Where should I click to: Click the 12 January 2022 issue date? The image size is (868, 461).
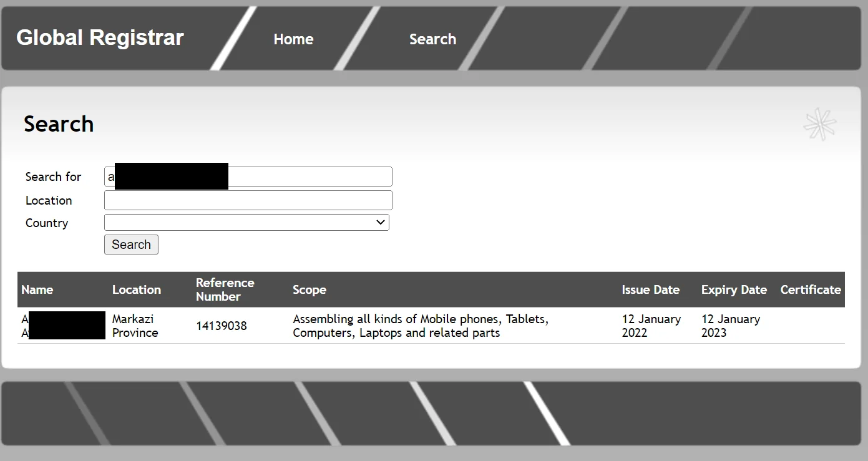[651, 326]
